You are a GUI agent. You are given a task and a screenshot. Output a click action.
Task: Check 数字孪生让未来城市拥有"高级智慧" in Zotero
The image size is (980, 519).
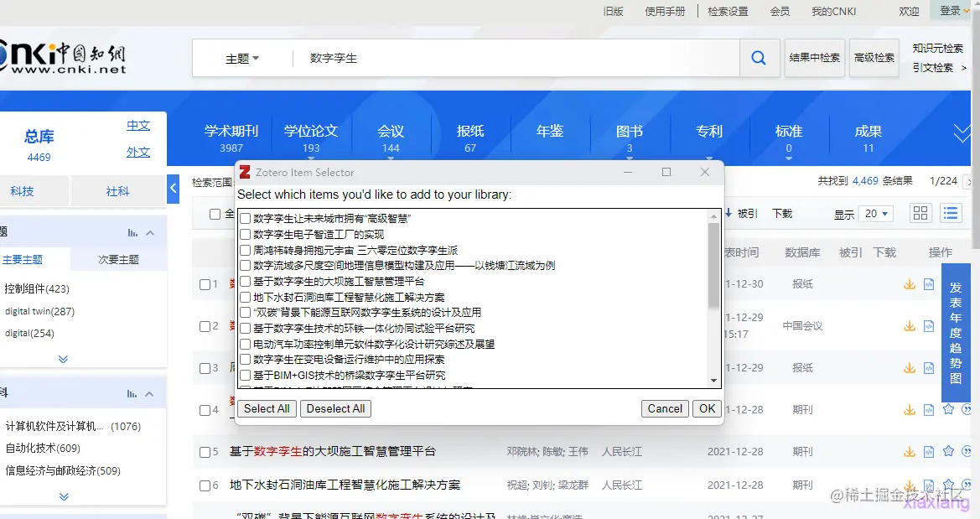245,218
